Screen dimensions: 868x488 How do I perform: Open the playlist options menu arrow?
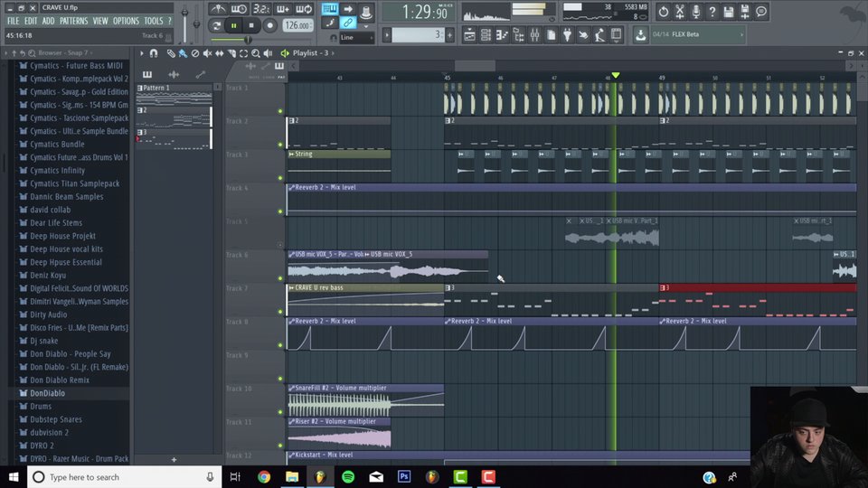142,53
